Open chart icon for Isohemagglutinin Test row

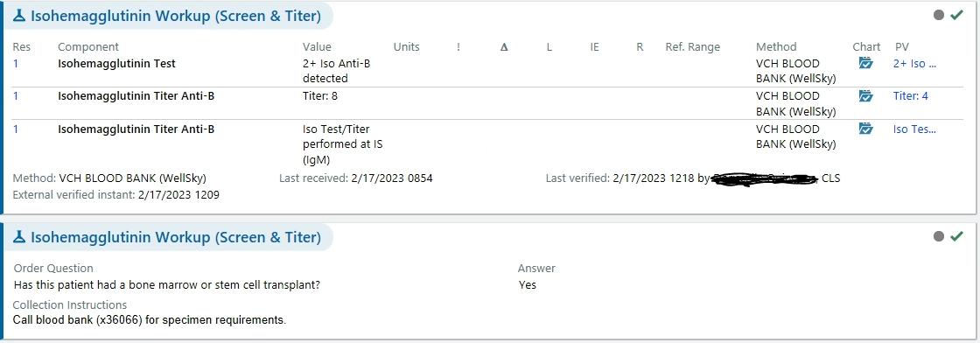865,63
